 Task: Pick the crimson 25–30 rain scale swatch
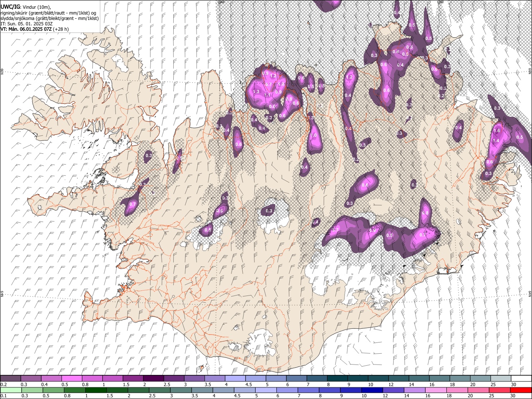click(x=500, y=390)
